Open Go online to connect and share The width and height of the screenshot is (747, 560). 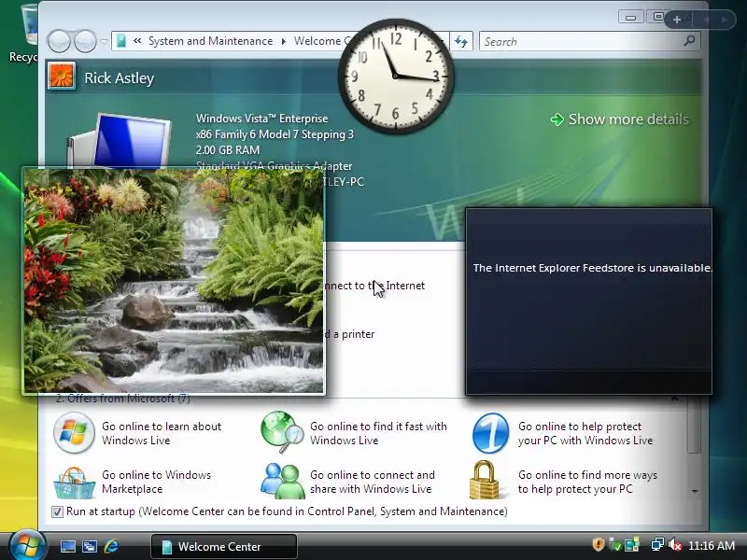(372, 482)
